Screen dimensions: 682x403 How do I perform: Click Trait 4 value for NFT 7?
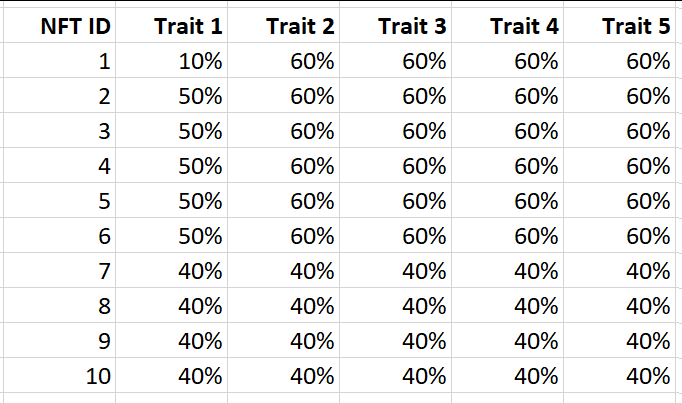tap(535, 271)
